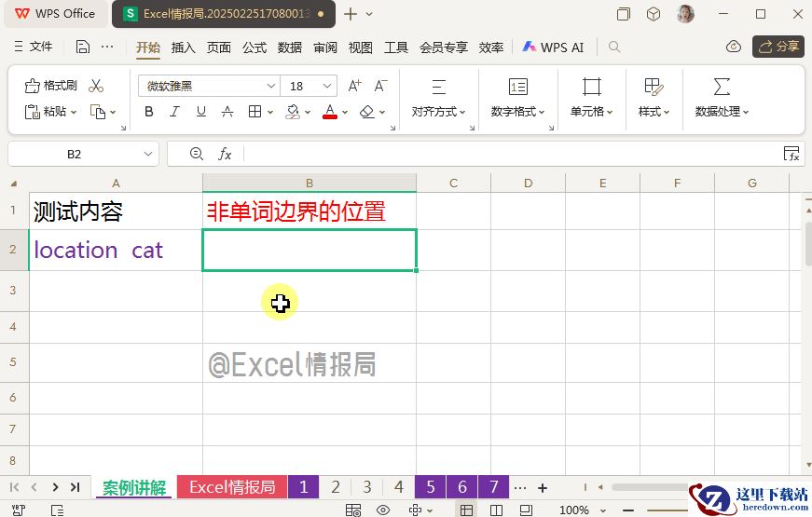Click the Paste (粘贴) clipboard icon

pos(32,111)
